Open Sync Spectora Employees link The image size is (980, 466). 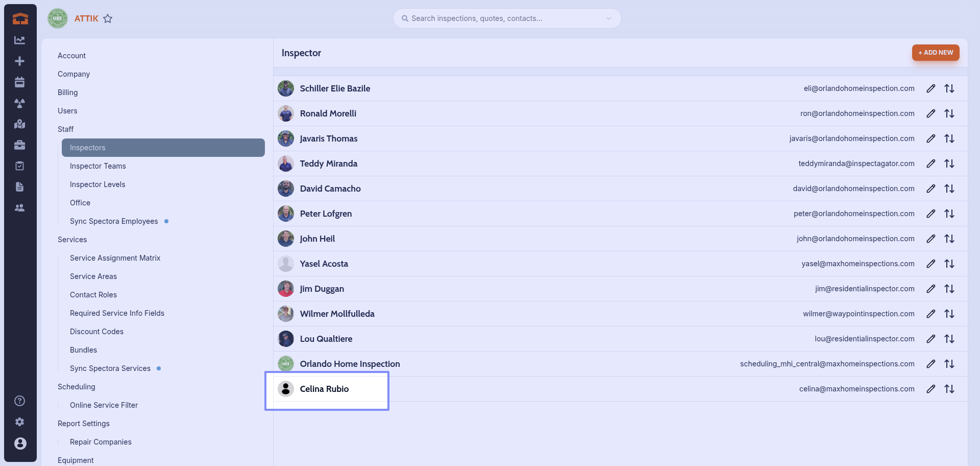pos(114,221)
